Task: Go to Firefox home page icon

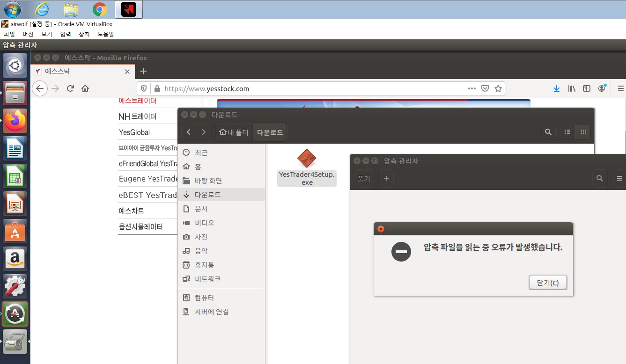Action: [85, 88]
